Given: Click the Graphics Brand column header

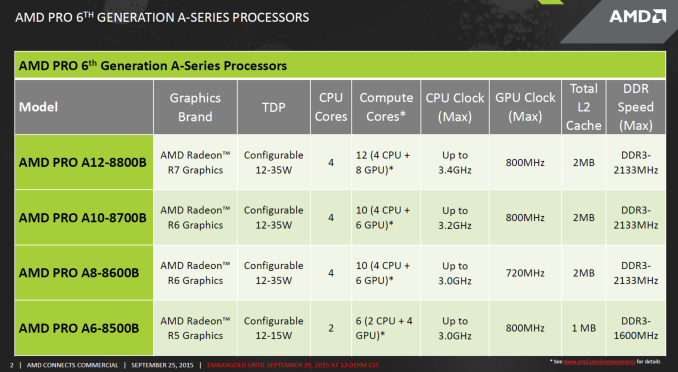Looking at the screenshot, I should [195, 107].
